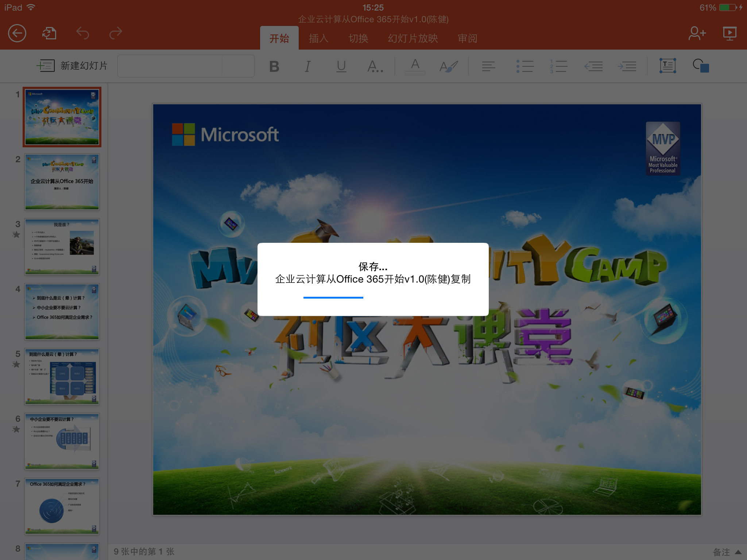Switch to the 切换 tab

pos(358,38)
